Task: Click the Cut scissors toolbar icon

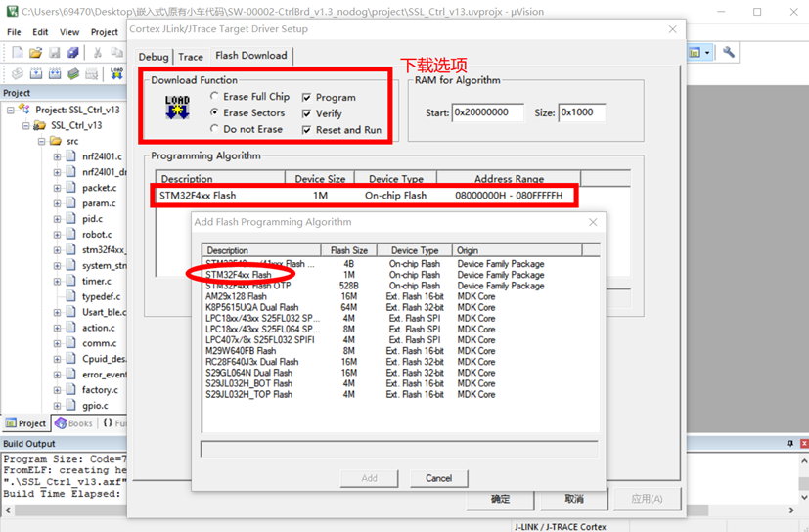Action: coord(98,52)
